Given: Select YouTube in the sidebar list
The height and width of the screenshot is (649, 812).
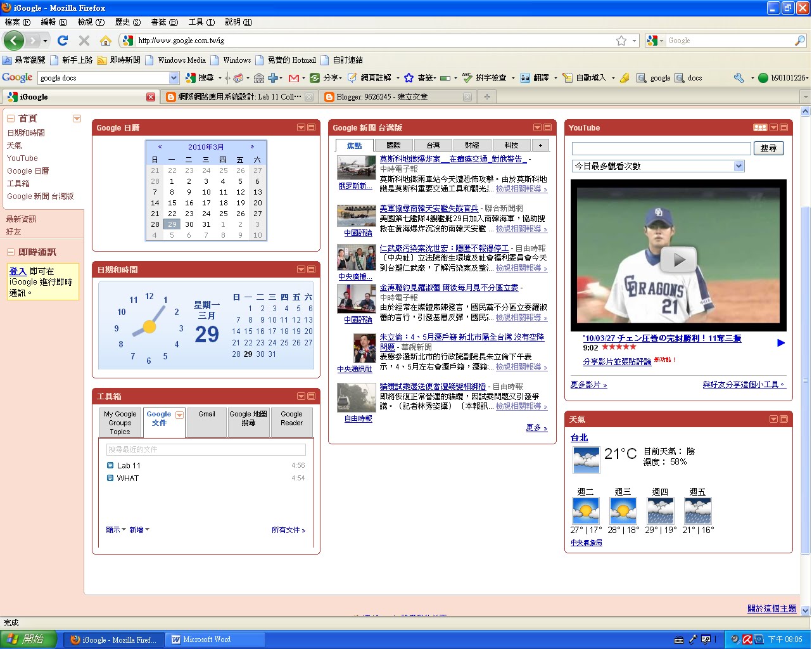Looking at the screenshot, I should tap(22, 158).
